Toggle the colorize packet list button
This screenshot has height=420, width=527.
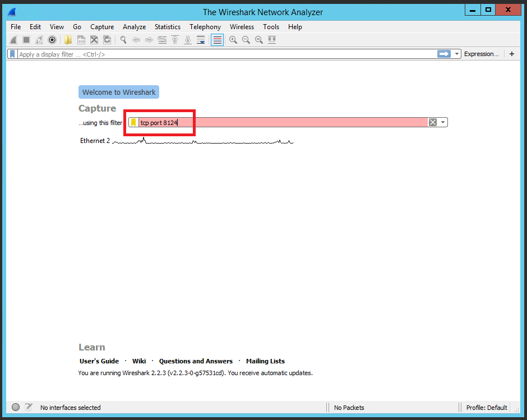click(x=218, y=40)
